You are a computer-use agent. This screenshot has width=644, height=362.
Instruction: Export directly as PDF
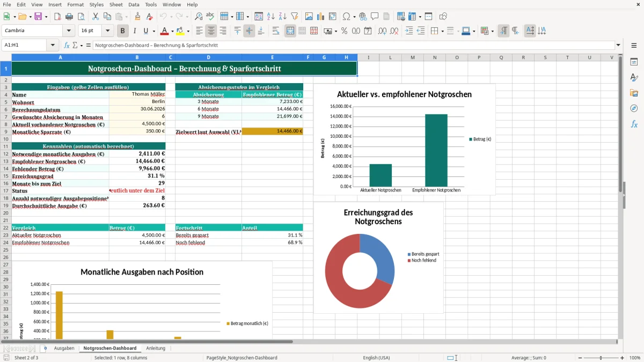coord(56,17)
